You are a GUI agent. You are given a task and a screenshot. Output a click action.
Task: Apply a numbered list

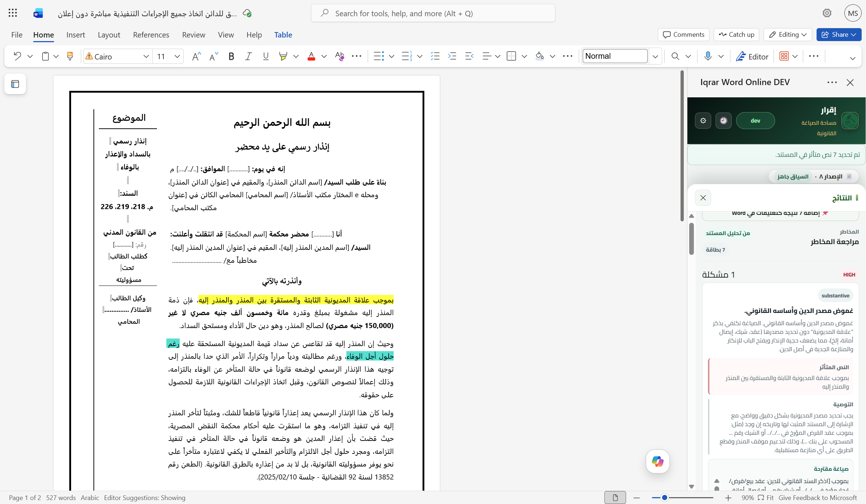tap(407, 56)
